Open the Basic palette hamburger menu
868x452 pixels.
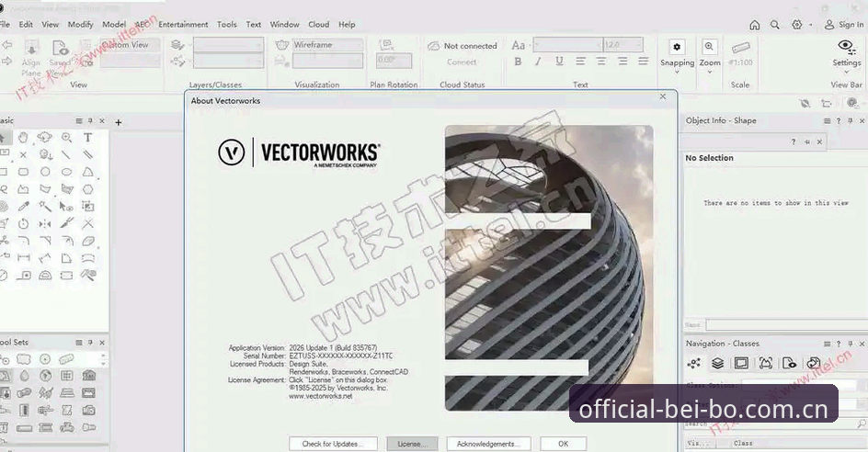click(79, 120)
